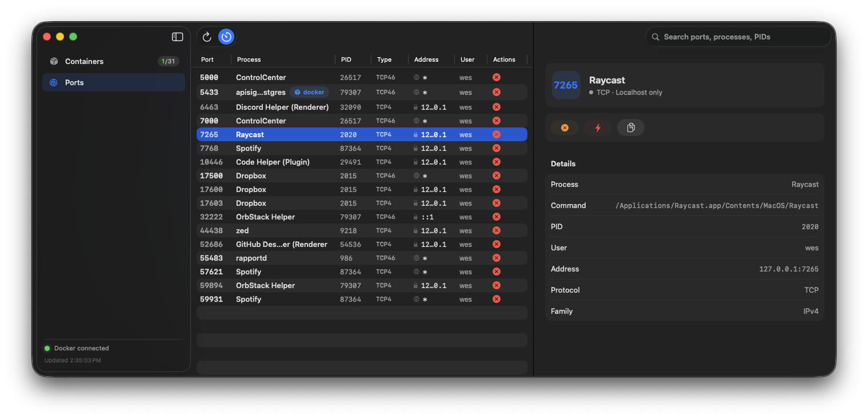Viewport: 868px width, 419px height.
Task: Kill Code Helper on port 10446
Action: coord(497,162)
